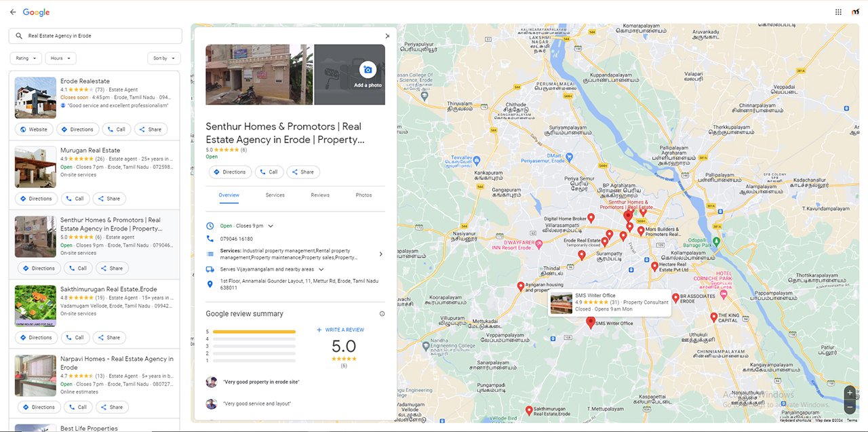Click the "Very good property in erode site" review
Viewport: 868px width, 432px height.
[261, 382]
